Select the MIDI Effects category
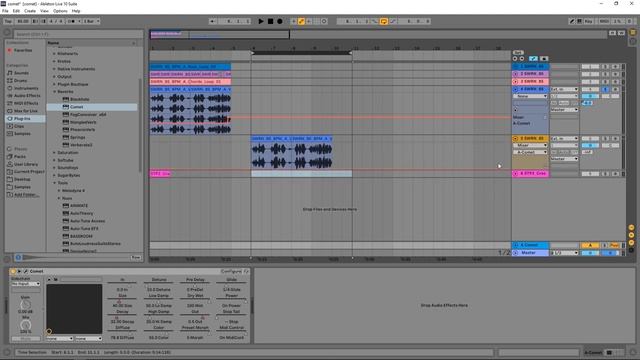The width and height of the screenshot is (640, 360). pyautogui.click(x=26, y=103)
